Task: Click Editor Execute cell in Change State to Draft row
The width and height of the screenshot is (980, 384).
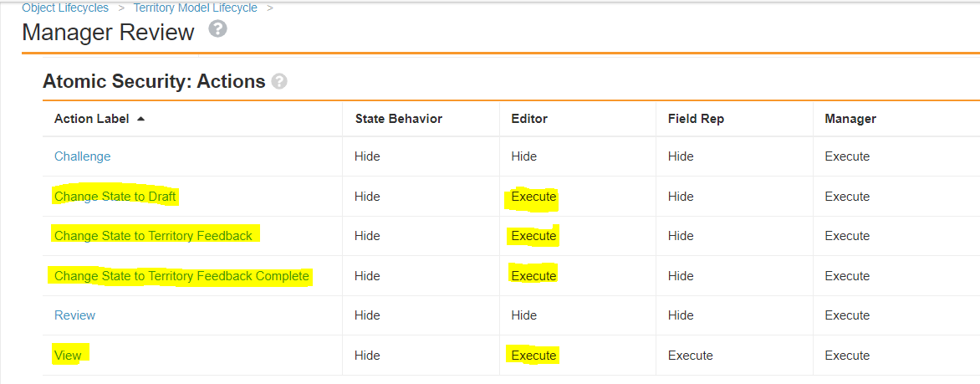Action: pos(533,197)
